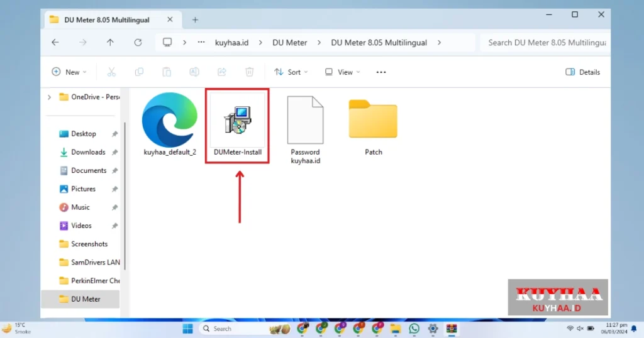Click the muted volume tray icon
644x338 pixels.
click(x=580, y=328)
